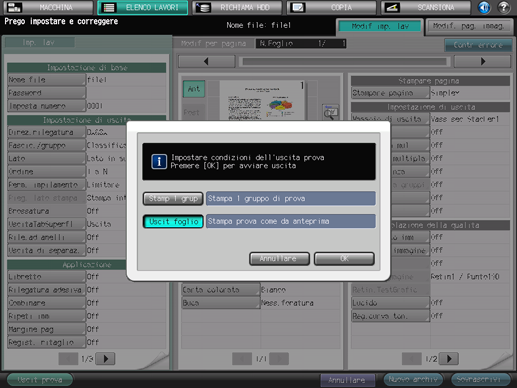Open the RICHIAMA HDD tab
The height and width of the screenshot is (388, 517).
pyautogui.click(x=237, y=7)
